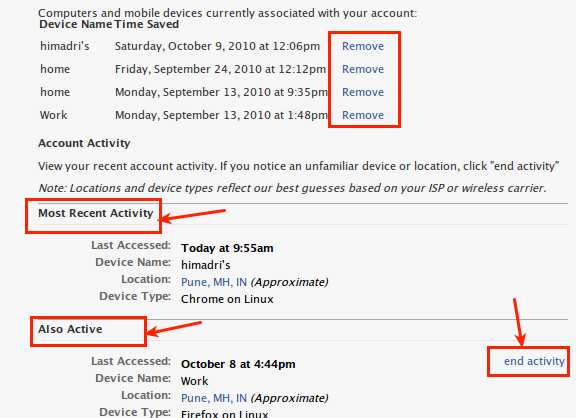576x418 pixels.
Task: Remove the home device saved at 9:35pm
Action: (363, 92)
